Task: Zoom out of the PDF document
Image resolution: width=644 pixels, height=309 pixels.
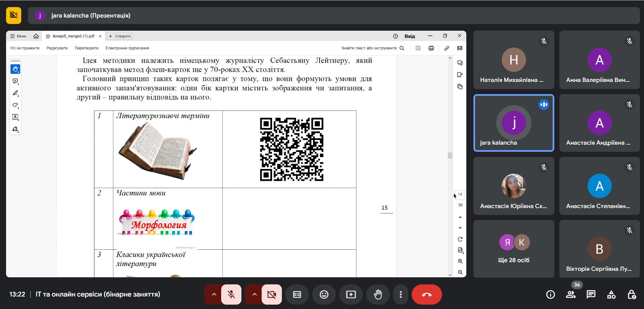Action: (460, 272)
